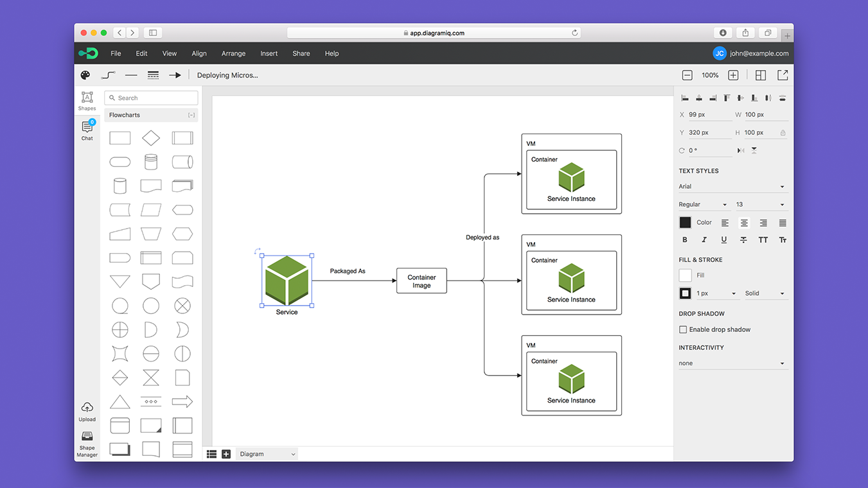The width and height of the screenshot is (868, 488).
Task: Open the Shapes panel in the sidebar
Action: coord(87,101)
